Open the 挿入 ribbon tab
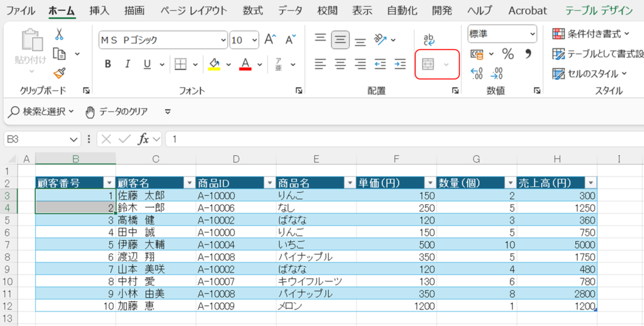The height and width of the screenshot is (326, 644). (99, 11)
